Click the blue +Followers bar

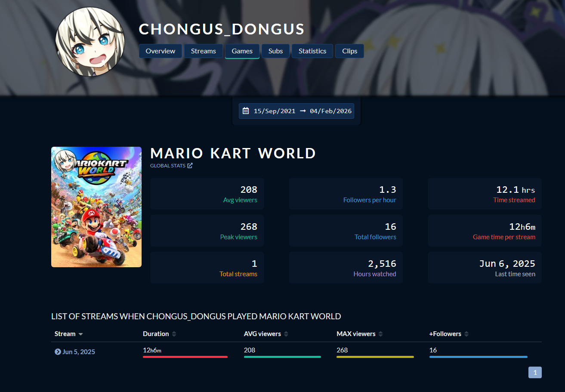(x=479, y=357)
